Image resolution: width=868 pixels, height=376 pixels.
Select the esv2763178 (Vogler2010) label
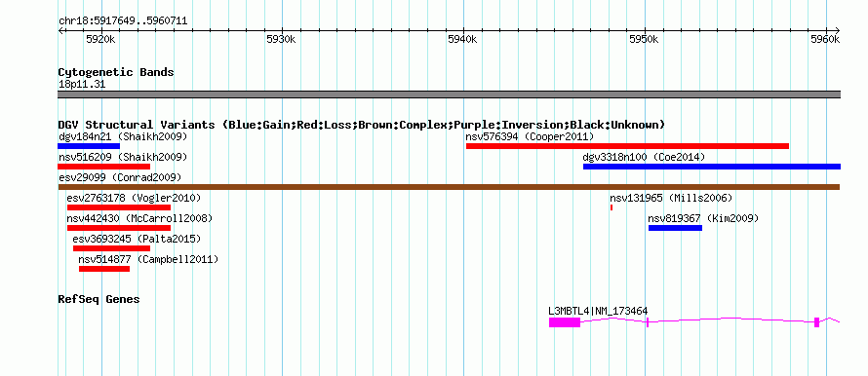pos(134,198)
